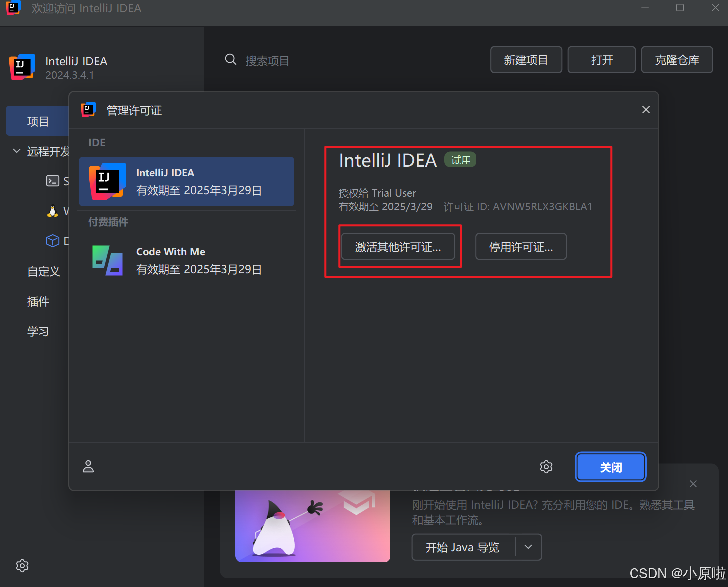This screenshot has width=728, height=587.
Task: Click the cube Dev Containers icon
Action: pos(53,241)
